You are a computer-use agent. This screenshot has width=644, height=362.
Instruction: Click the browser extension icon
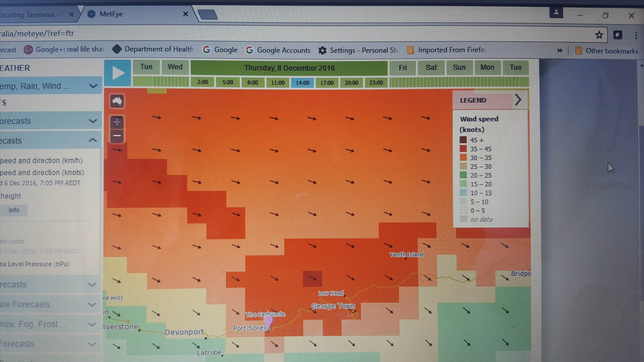[618, 35]
